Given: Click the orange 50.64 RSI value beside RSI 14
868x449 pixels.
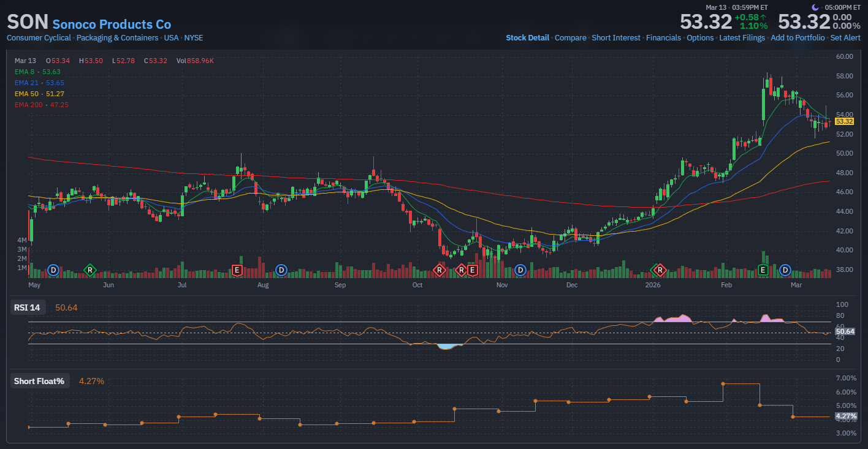Looking at the screenshot, I should coord(66,308).
